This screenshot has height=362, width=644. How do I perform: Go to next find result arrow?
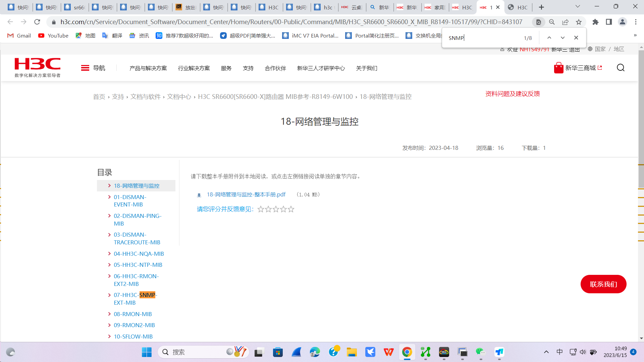[x=562, y=38]
